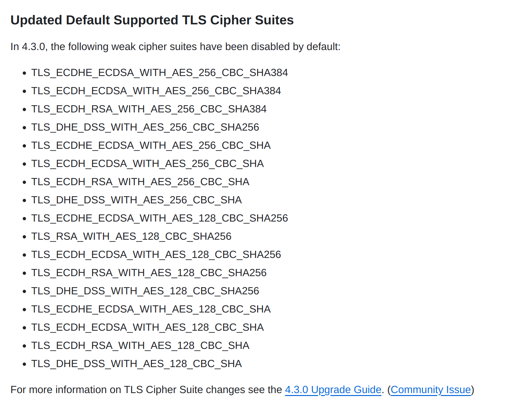Click TLS_DHE_DSS_WITH_AES_256_CBC_SHA256 list item
The height and width of the screenshot is (409, 532).
[145, 127]
